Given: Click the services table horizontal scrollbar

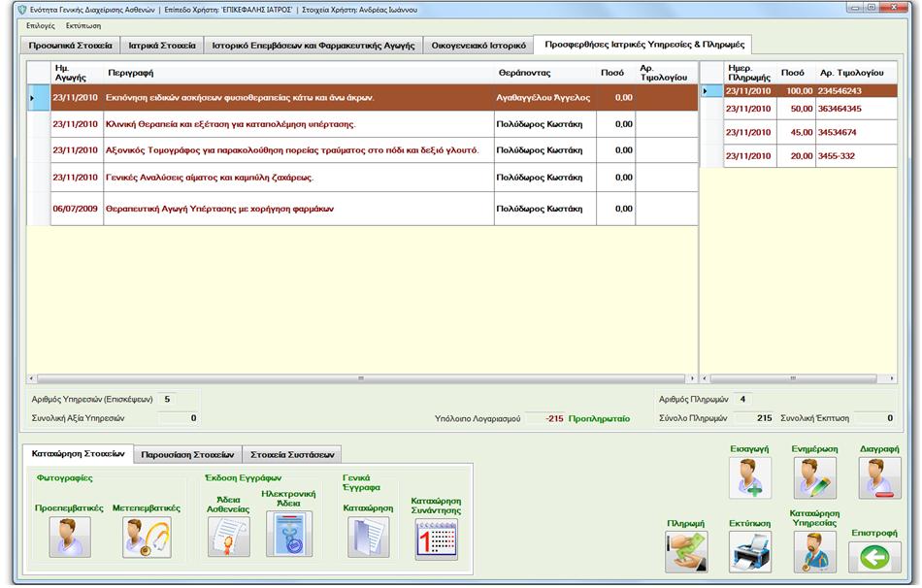Looking at the screenshot, I should tap(361, 377).
